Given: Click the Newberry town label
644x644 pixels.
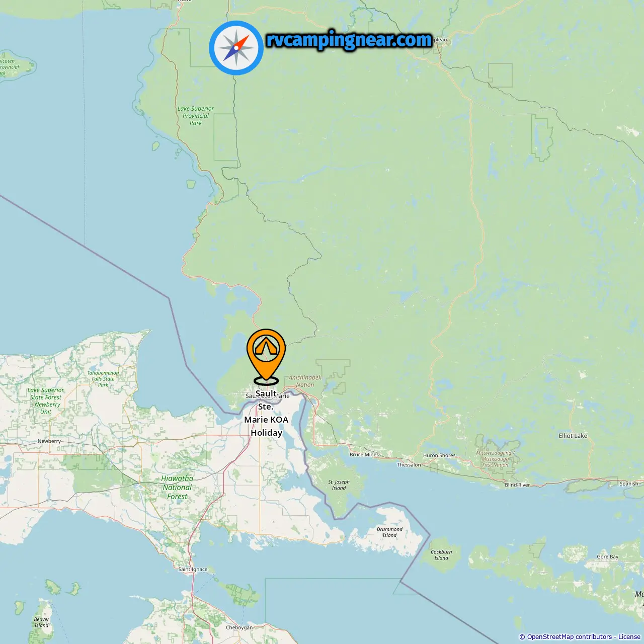Looking at the screenshot, I should tap(49, 441).
